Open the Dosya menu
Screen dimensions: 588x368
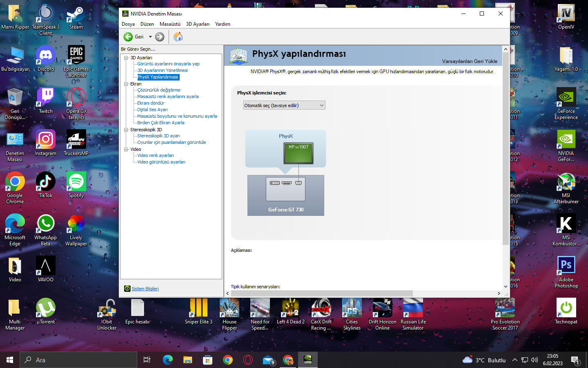click(x=128, y=24)
